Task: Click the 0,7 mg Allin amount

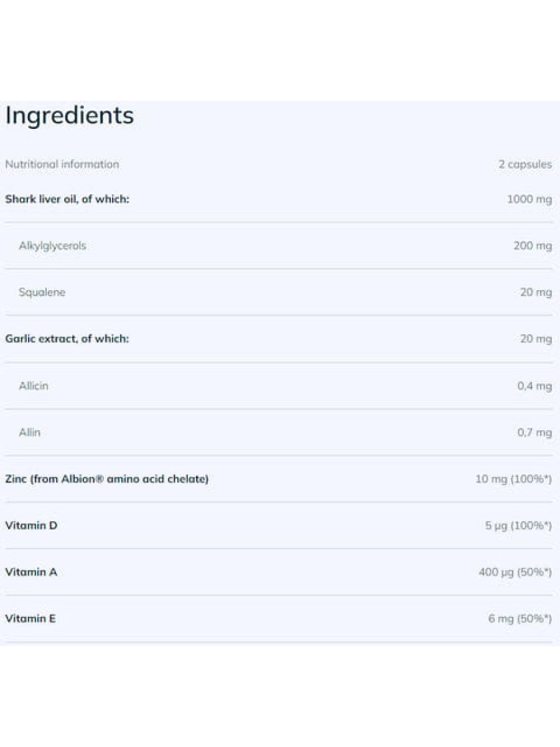Action: (534, 433)
